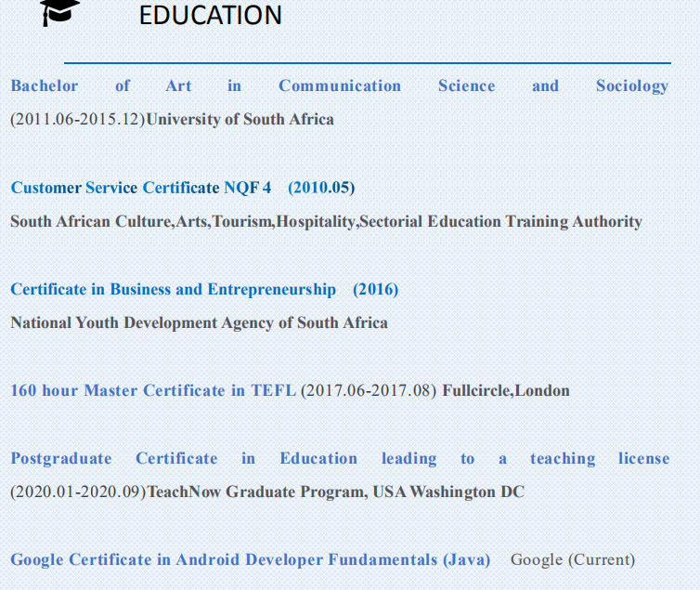Click the EDUCATION section heading
The height and width of the screenshot is (590, 700).
(x=210, y=15)
